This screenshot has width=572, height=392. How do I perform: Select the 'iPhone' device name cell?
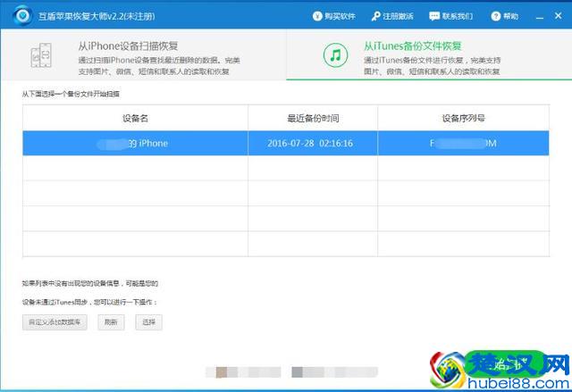[135, 143]
